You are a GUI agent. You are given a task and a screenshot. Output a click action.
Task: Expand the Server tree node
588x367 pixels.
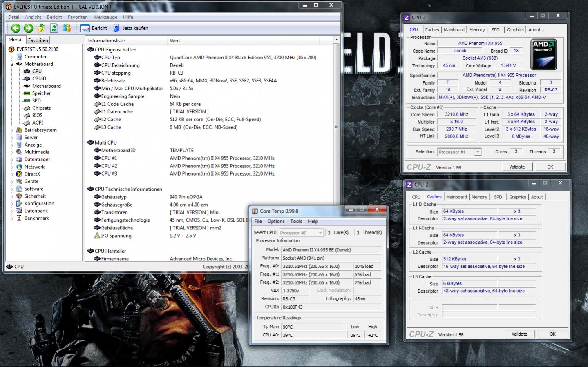[x=12, y=138]
